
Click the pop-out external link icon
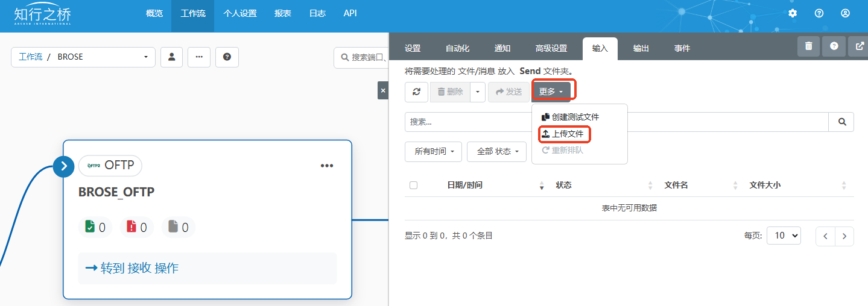point(859,46)
